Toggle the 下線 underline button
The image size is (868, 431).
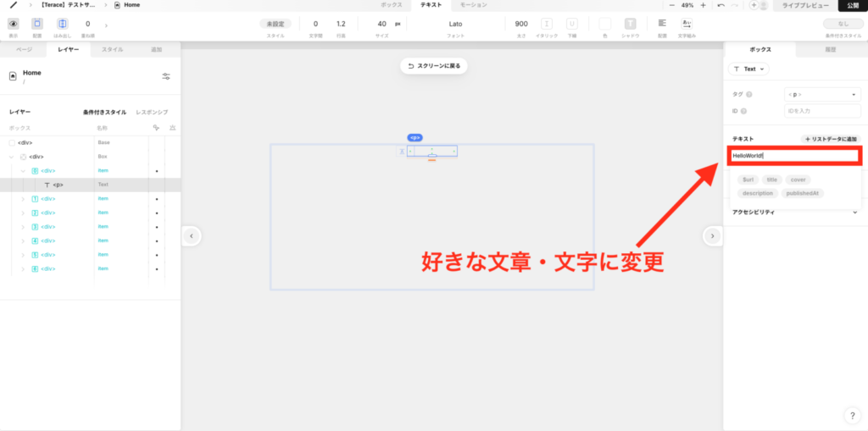(x=572, y=24)
